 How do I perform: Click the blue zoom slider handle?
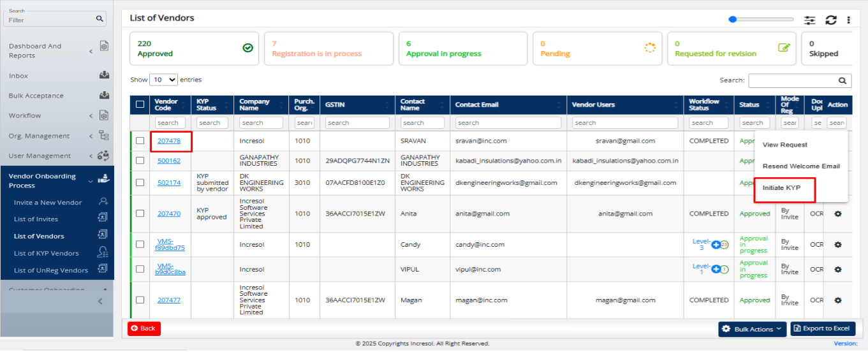[733, 20]
